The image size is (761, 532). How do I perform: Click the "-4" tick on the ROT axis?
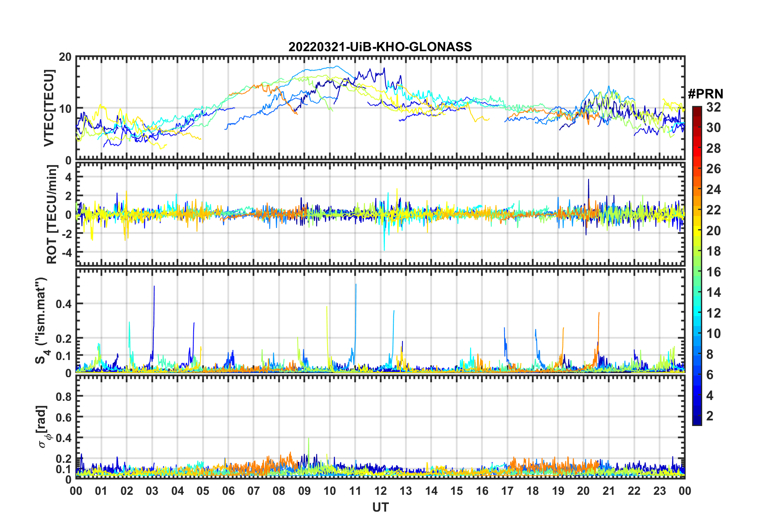[67, 252]
